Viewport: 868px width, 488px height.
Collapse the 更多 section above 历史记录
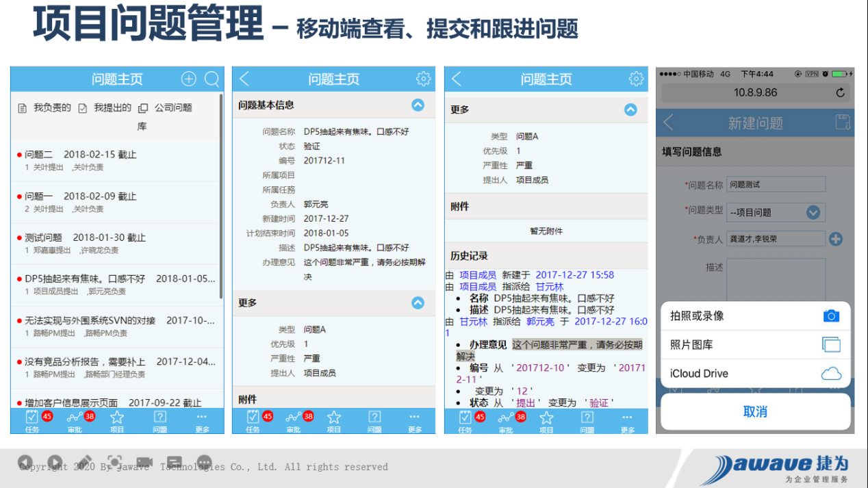630,110
